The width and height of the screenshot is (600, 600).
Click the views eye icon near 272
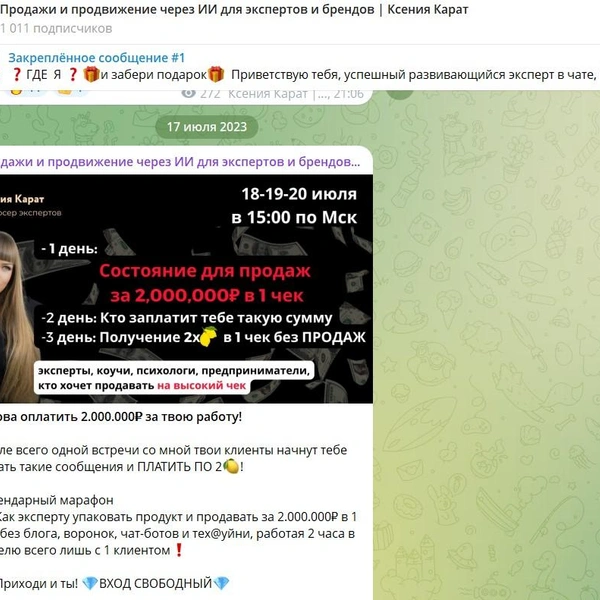click(188, 93)
